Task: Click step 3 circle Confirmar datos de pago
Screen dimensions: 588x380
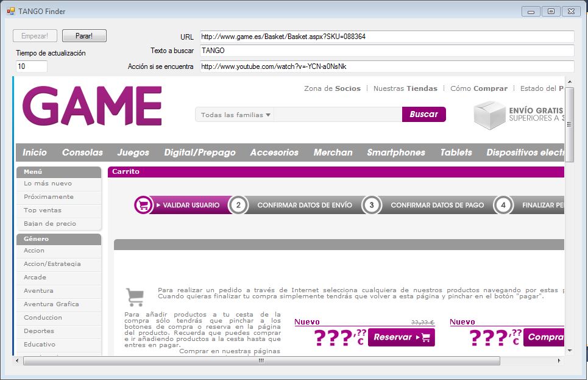Action: pyautogui.click(x=372, y=205)
